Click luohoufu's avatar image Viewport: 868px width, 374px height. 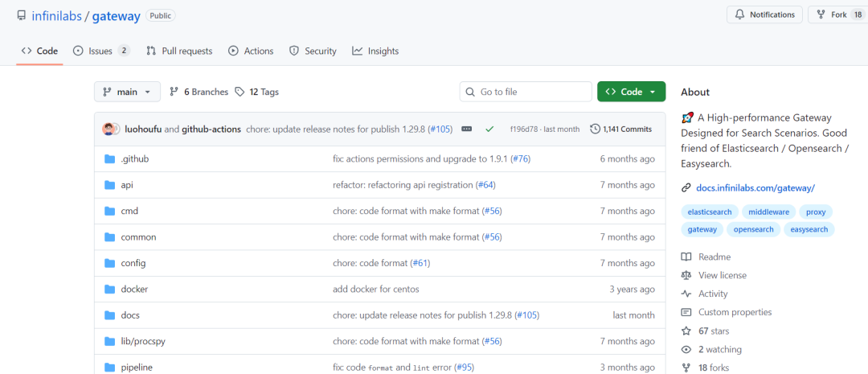(x=109, y=129)
